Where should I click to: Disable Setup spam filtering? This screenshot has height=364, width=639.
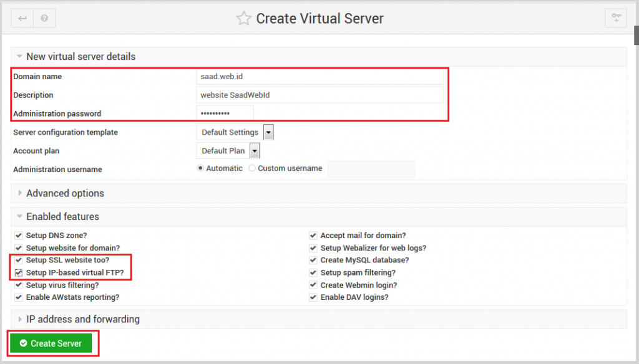coord(313,272)
